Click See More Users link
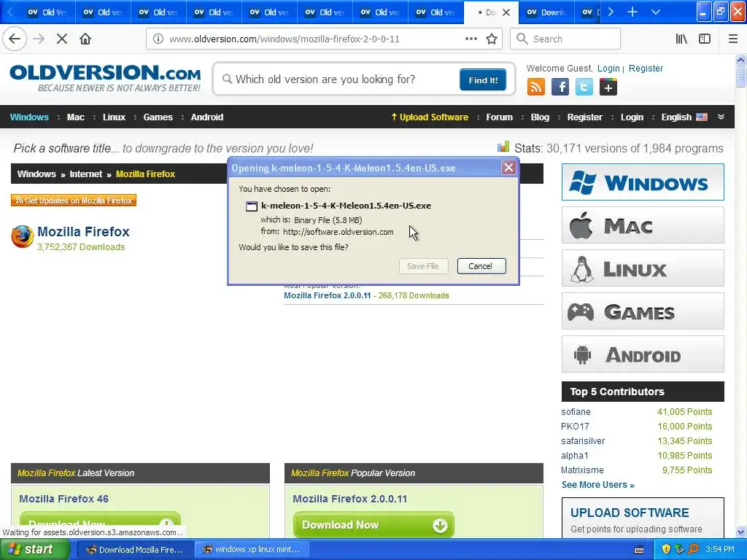747x560 pixels. coord(598,485)
